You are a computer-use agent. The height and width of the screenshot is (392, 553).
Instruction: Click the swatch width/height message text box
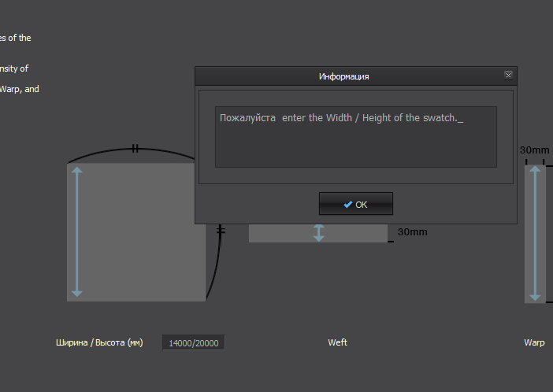click(356, 137)
